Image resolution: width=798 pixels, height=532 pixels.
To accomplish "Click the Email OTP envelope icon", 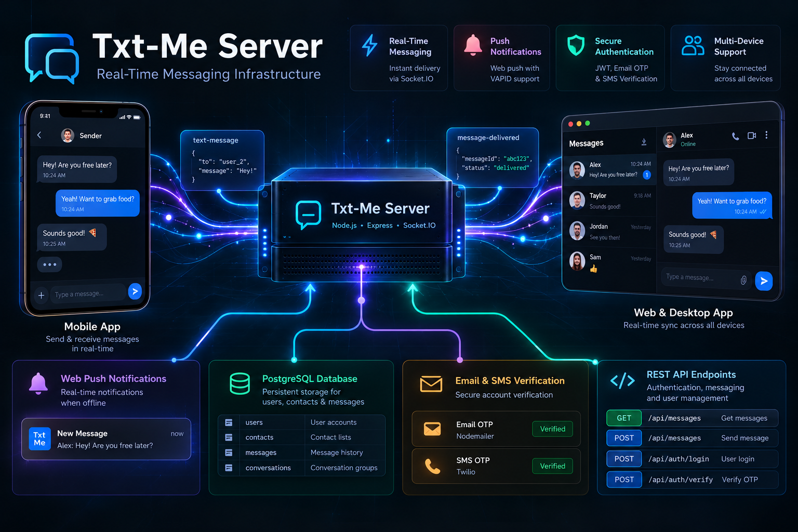I will click(x=432, y=429).
